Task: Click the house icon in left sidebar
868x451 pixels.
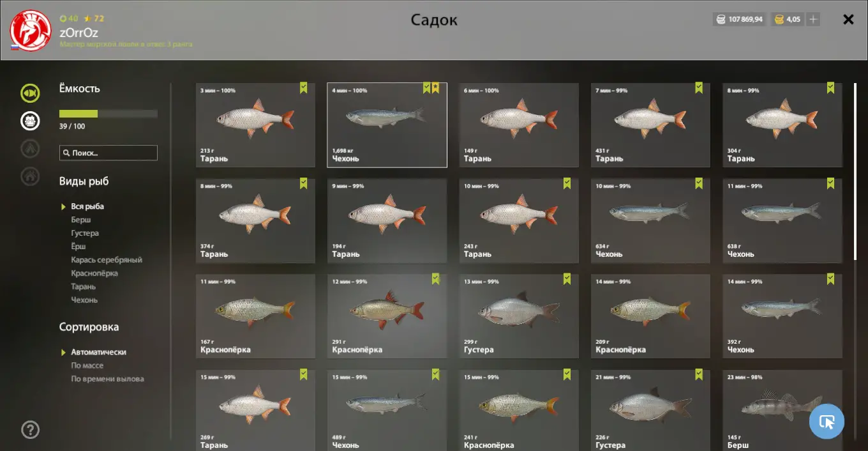Action: tap(30, 176)
